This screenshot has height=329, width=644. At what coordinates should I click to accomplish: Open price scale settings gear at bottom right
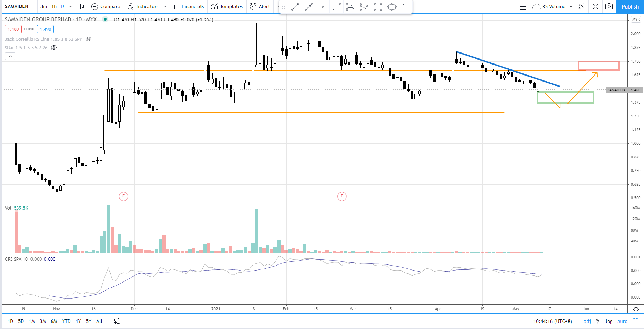click(636, 309)
